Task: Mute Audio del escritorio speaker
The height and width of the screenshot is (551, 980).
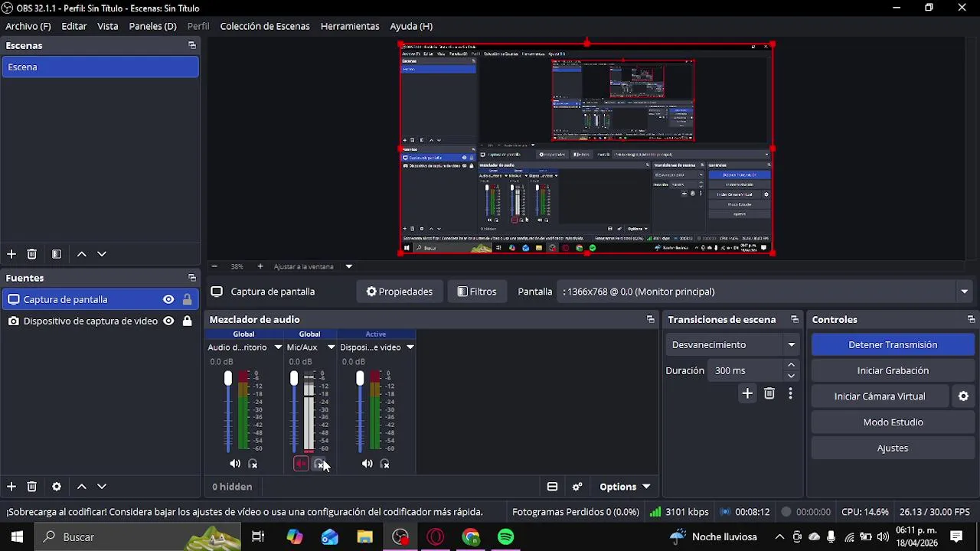Action: coord(235,464)
